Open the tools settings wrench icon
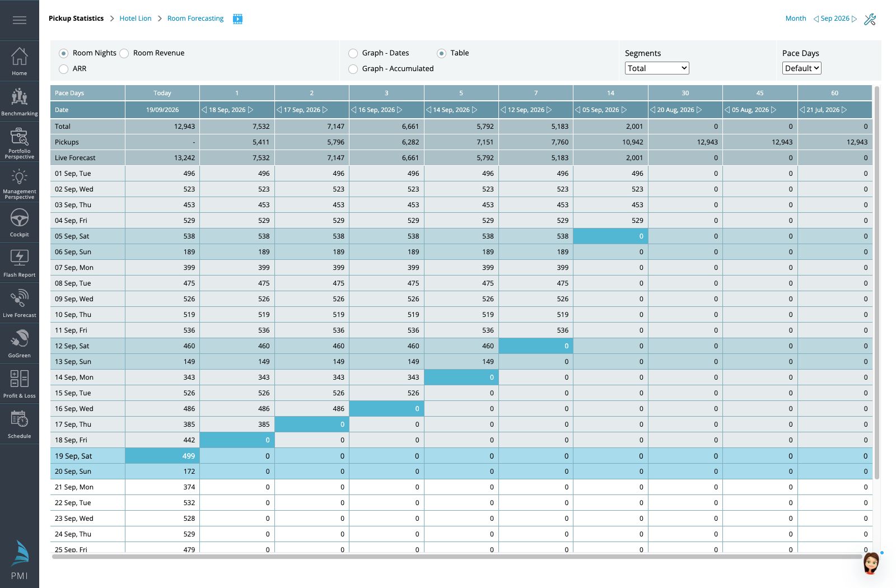Screen dimensions: 896x588 (870, 19)
